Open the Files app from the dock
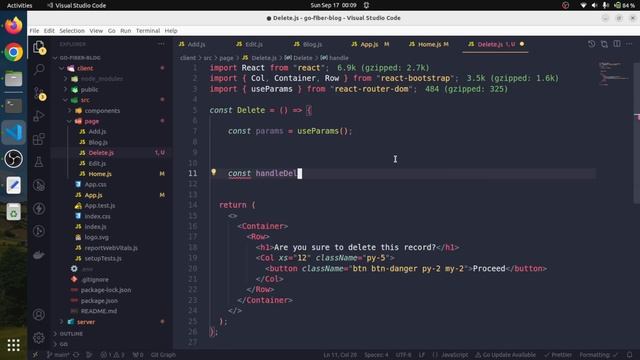The height and width of the screenshot is (360, 640). pyautogui.click(x=13, y=79)
